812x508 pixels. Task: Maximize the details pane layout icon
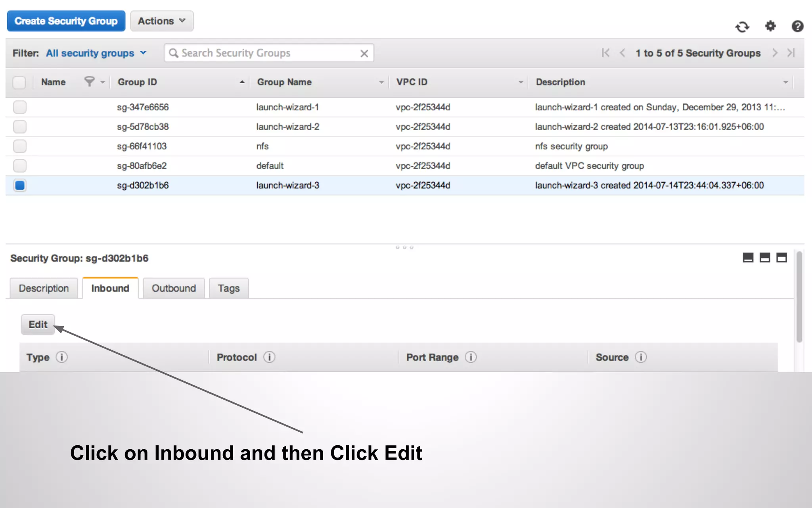[x=781, y=258]
